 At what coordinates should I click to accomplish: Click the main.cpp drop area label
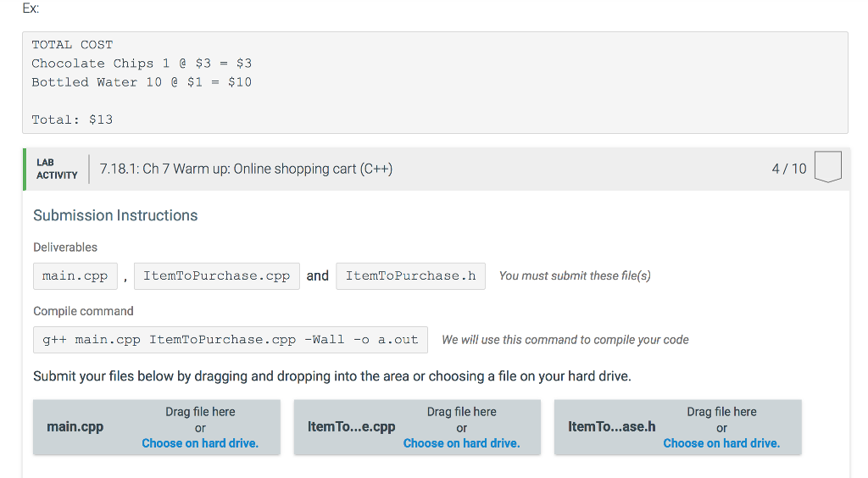75,427
